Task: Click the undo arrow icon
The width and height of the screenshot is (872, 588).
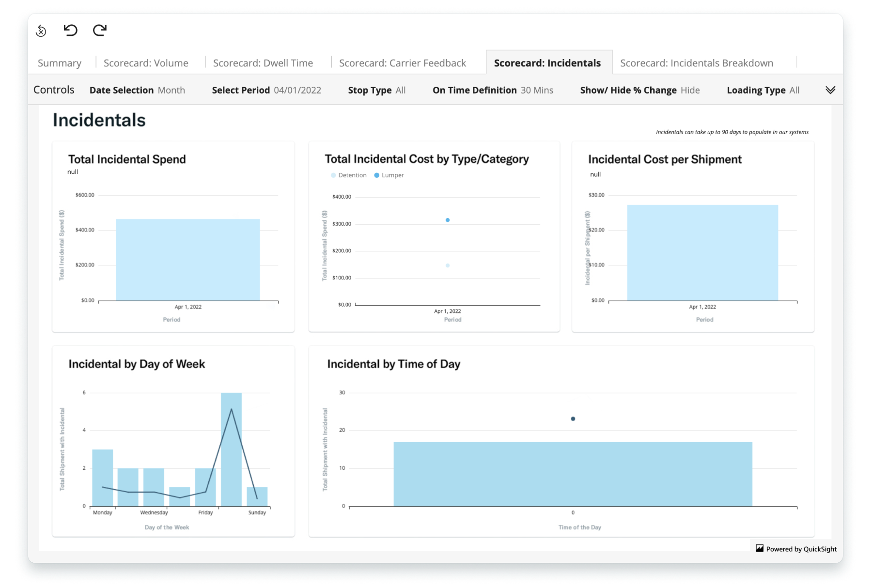Action: point(71,31)
